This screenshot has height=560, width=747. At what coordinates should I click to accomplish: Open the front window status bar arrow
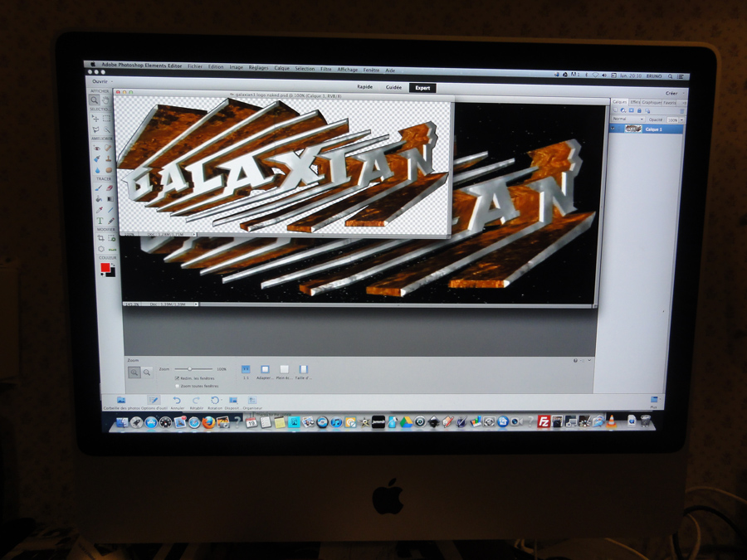point(194,235)
